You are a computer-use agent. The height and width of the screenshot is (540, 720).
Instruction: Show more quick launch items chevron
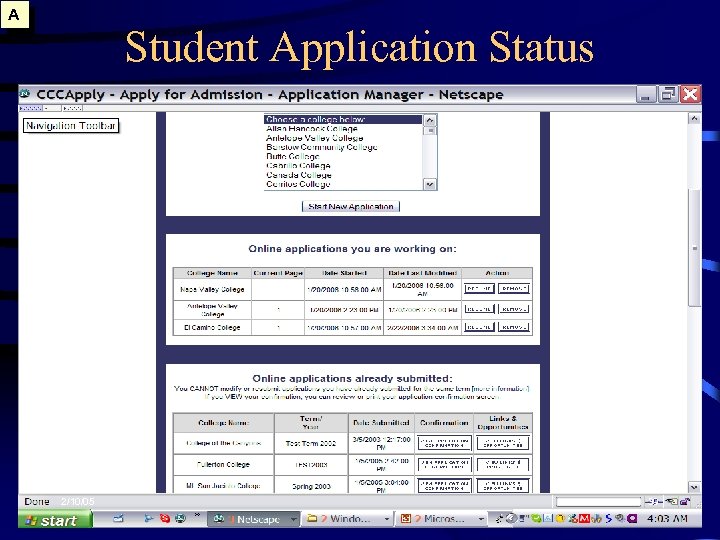click(x=197, y=515)
